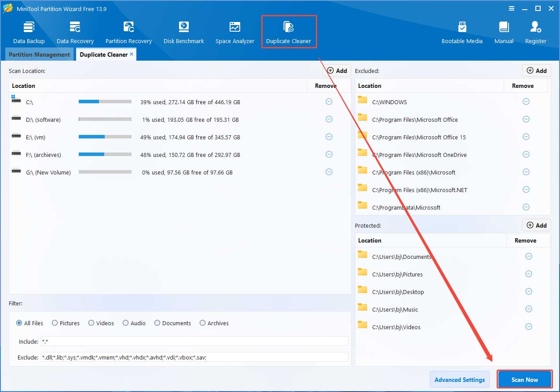Select the All Files filter

[x=29, y=323]
